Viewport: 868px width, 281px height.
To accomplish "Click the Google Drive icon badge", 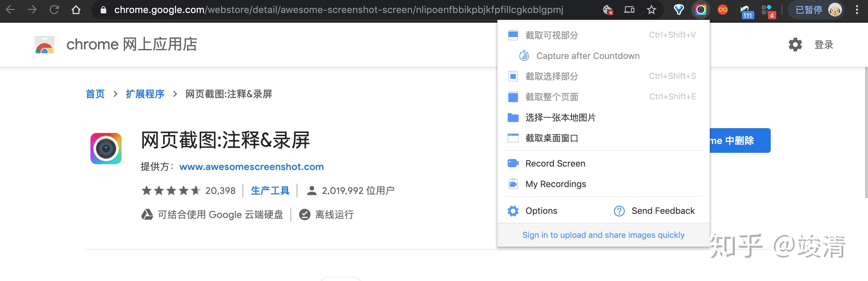I will click(x=147, y=215).
